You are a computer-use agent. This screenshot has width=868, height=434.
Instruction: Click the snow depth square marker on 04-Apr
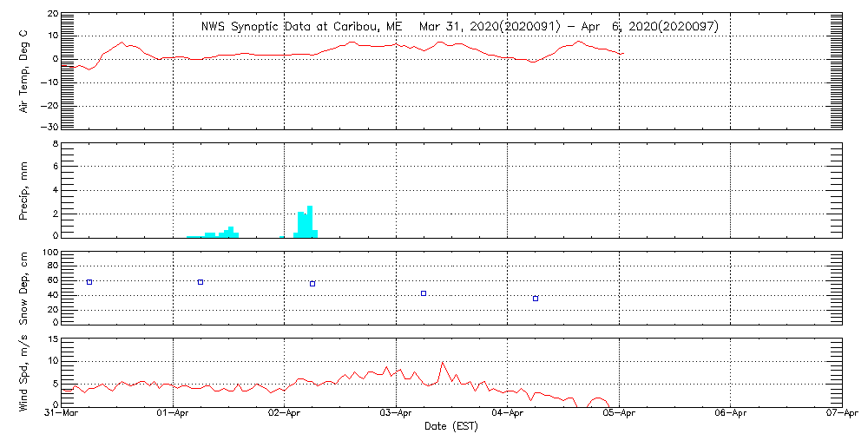coord(536,299)
